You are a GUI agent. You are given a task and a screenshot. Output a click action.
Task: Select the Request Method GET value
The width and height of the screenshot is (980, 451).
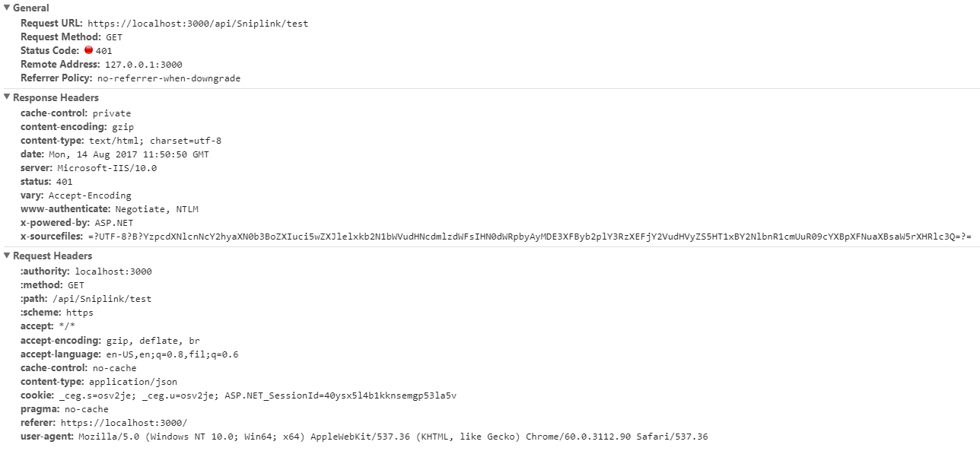point(114,37)
